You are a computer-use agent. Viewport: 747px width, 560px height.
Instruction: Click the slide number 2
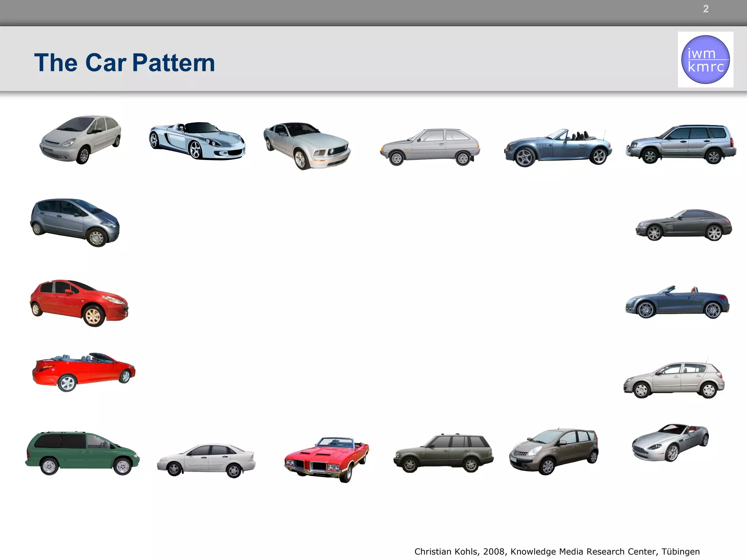[706, 9]
